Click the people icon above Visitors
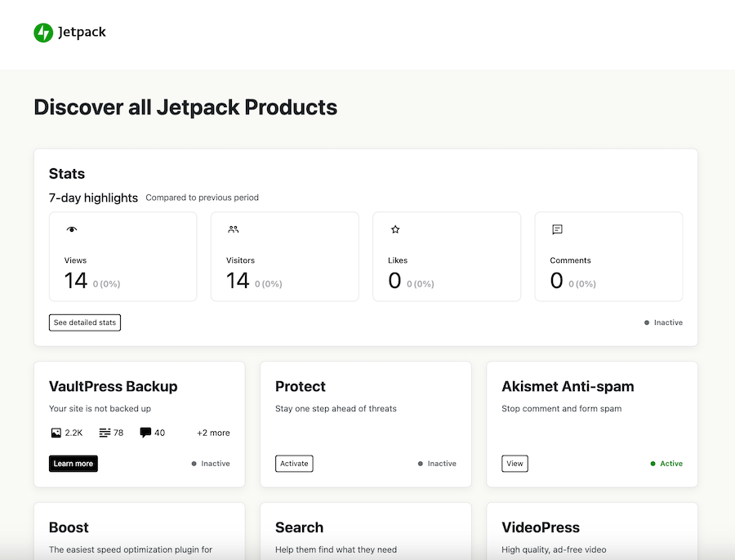 pos(234,230)
